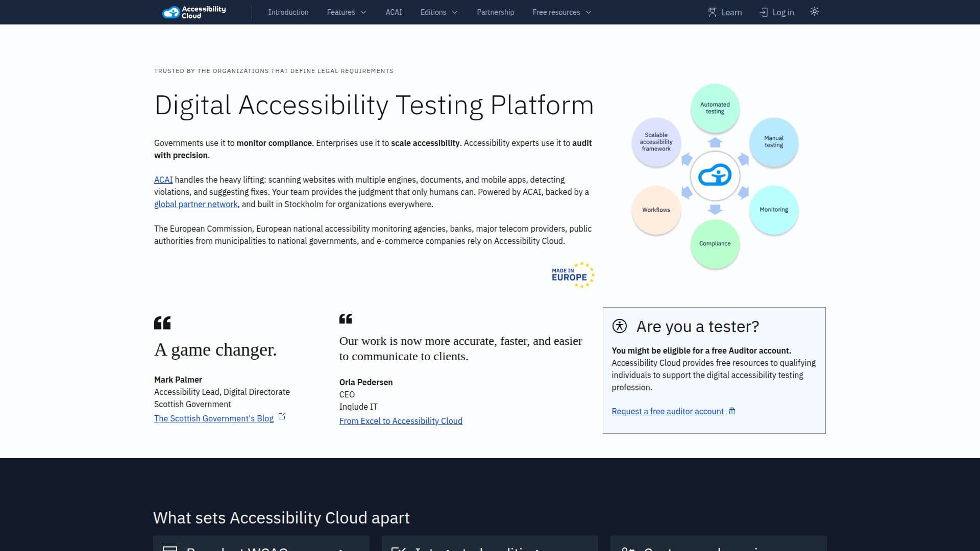Expand the Editions dropdown chevron
Image resolution: width=980 pixels, height=551 pixels.
click(455, 12)
